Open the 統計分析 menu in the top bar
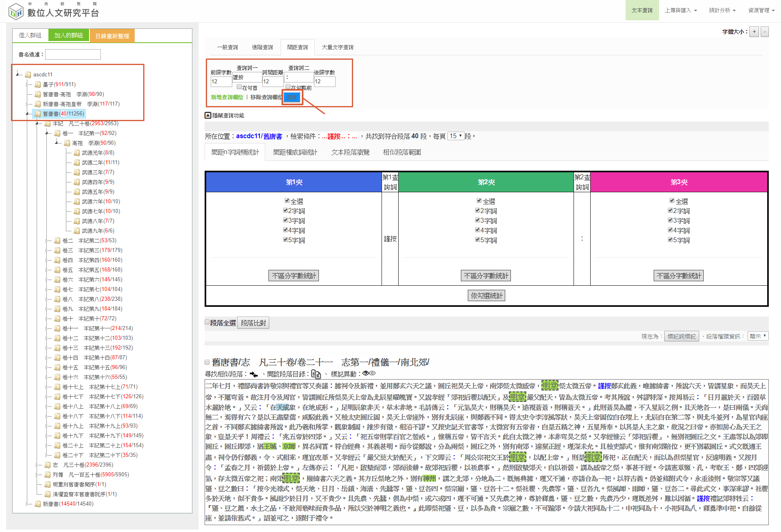Screen dimensions: 781x532 coord(722,10)
